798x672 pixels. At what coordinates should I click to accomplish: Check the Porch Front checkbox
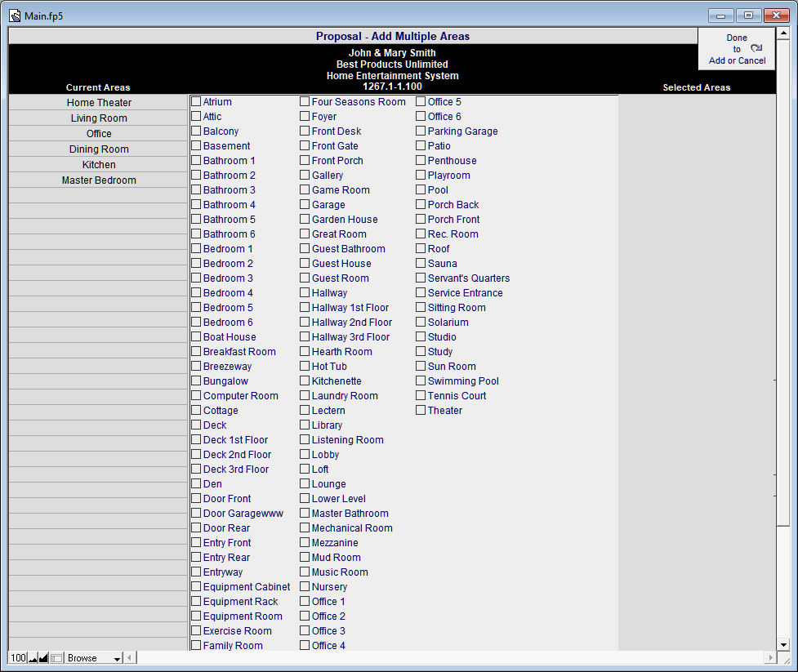[x=421, y=219]
